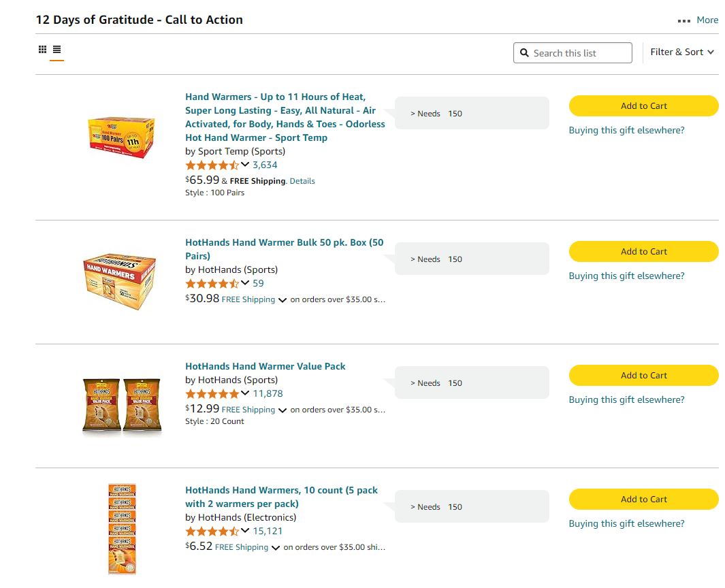725x588 pixels.
Task: Expand FREE Shipping details for $30.98 item
Action: pos(283,300)
